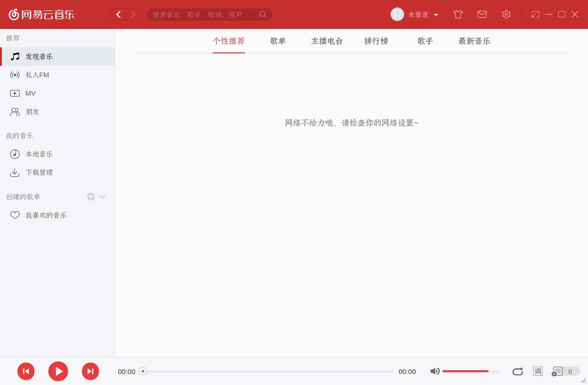The width and height of the screenshot is (588, 385).
Task: Open 发现音乐 in the sidebar
Action: click(58, 57)
